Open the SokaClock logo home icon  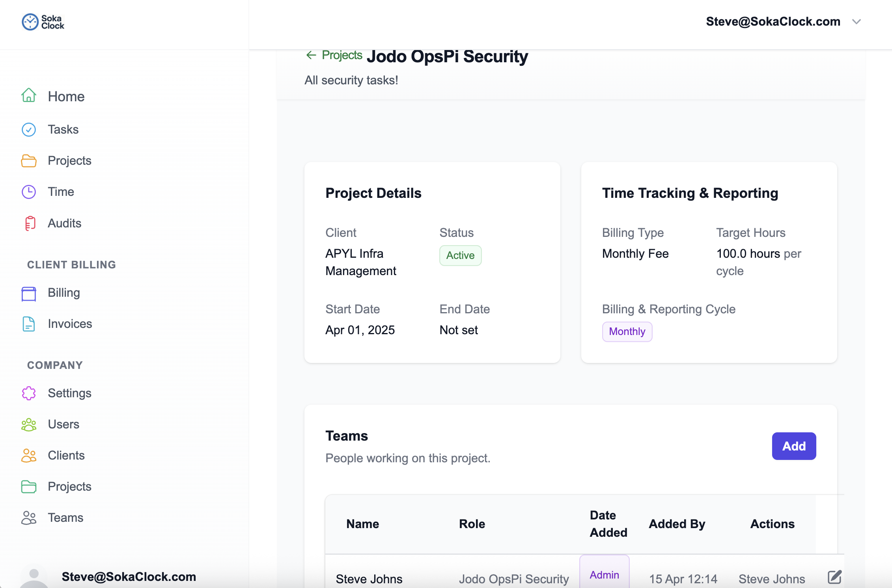(x=30, y=22)
